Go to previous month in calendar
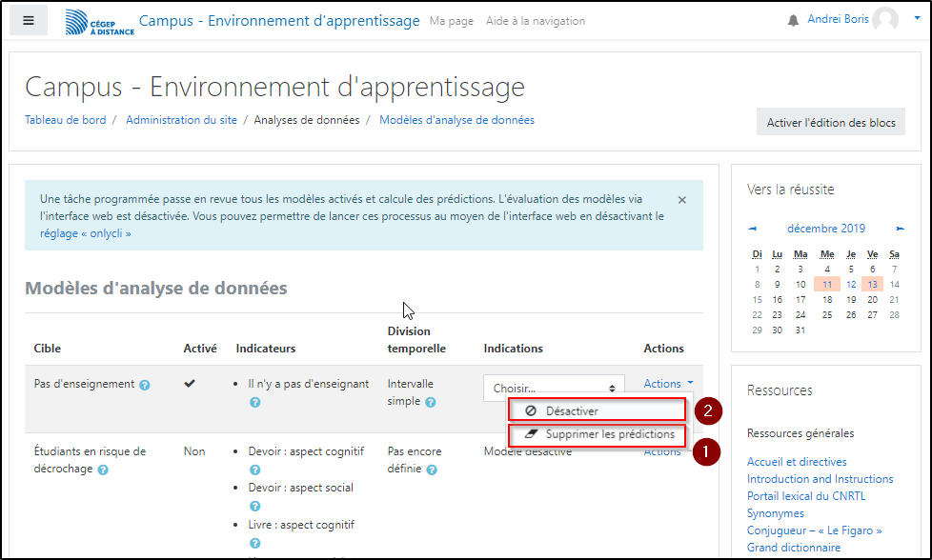This screenshot has height=560, width=932. click(753, 229)
